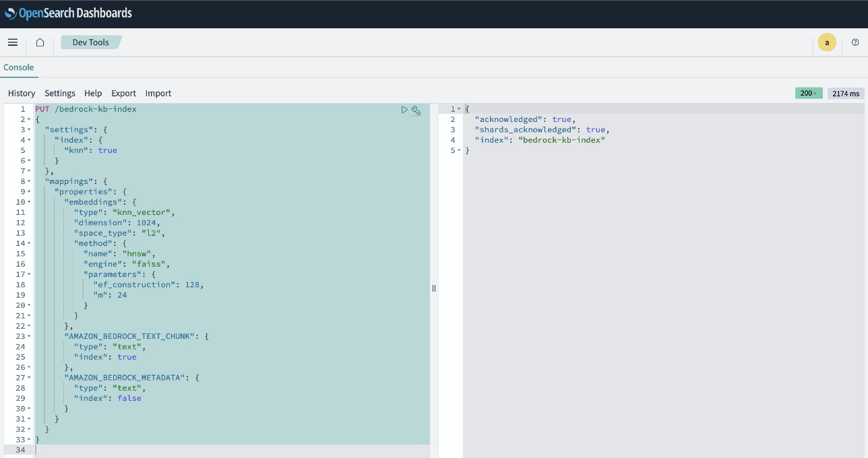
Task: Click the OpenSearch Dashboards logo
Action: (68, 13)
